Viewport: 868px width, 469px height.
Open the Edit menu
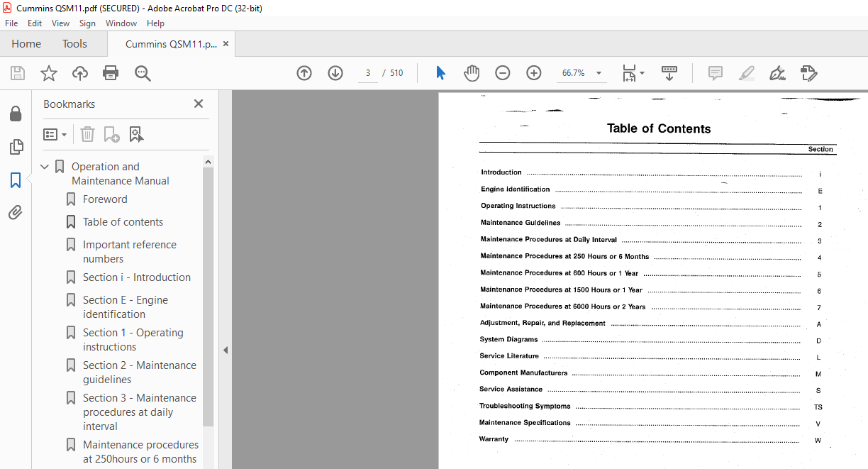pos(35,23)
